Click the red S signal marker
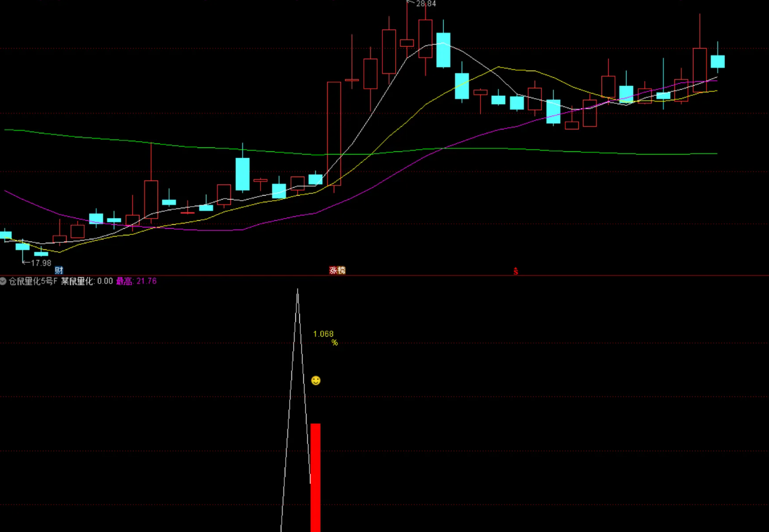Screen dimensions: 769x532 (516, 271)
